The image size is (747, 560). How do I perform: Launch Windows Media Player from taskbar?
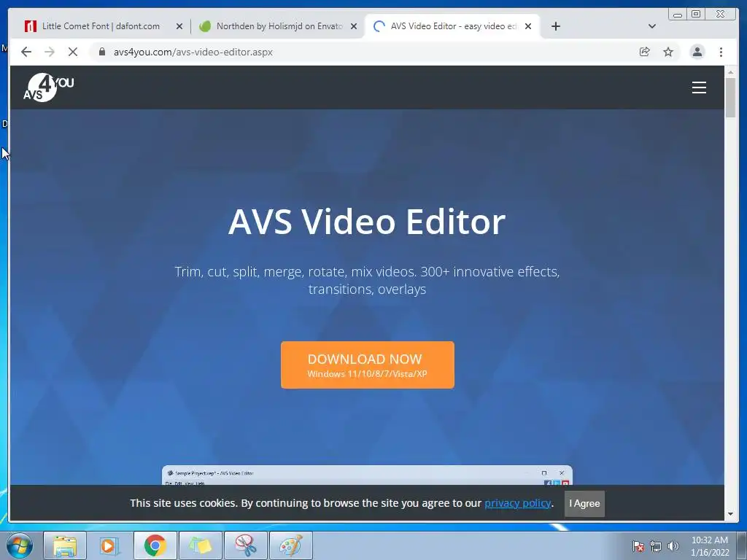click(109, 545)
